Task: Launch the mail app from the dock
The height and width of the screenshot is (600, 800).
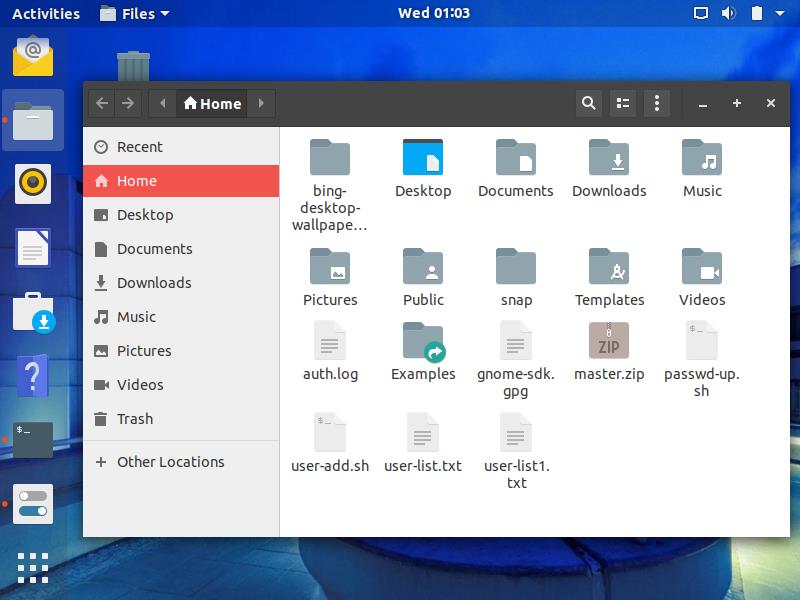Action: pos(33,56)
